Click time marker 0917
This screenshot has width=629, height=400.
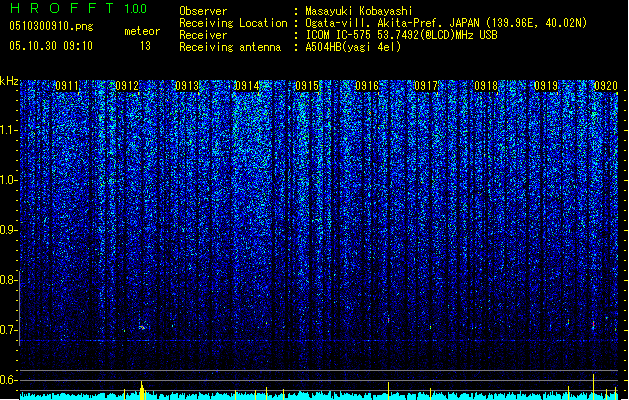[x=426, y=86]
